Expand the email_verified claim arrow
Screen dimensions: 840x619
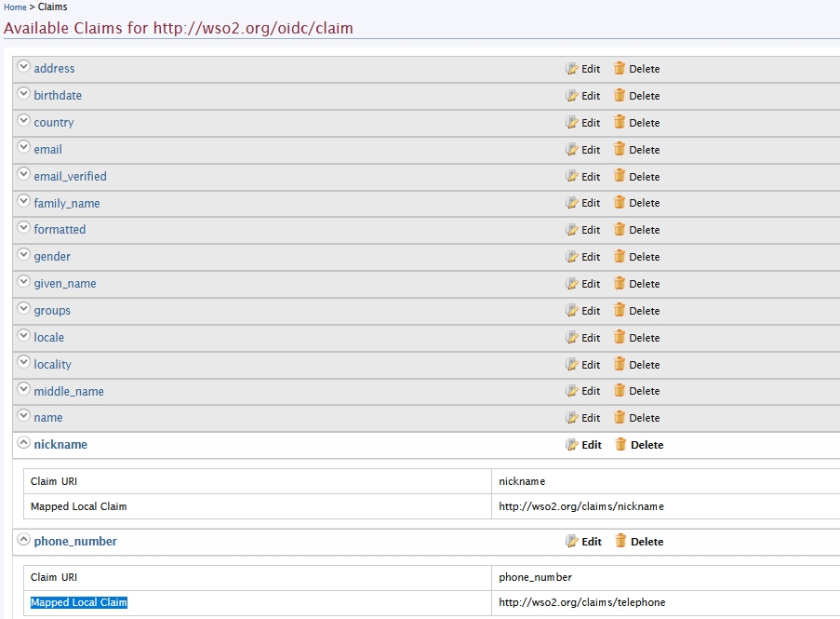[24, 175]
